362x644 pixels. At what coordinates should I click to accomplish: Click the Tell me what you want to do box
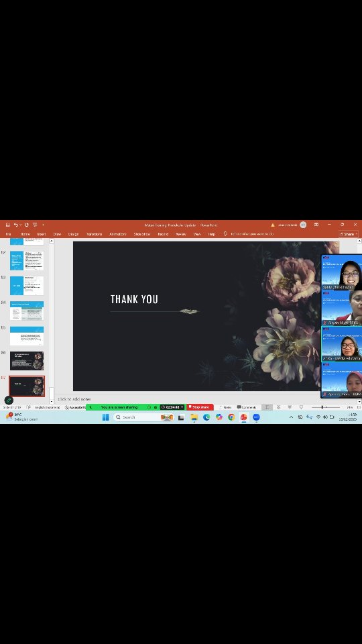[249, 234]
